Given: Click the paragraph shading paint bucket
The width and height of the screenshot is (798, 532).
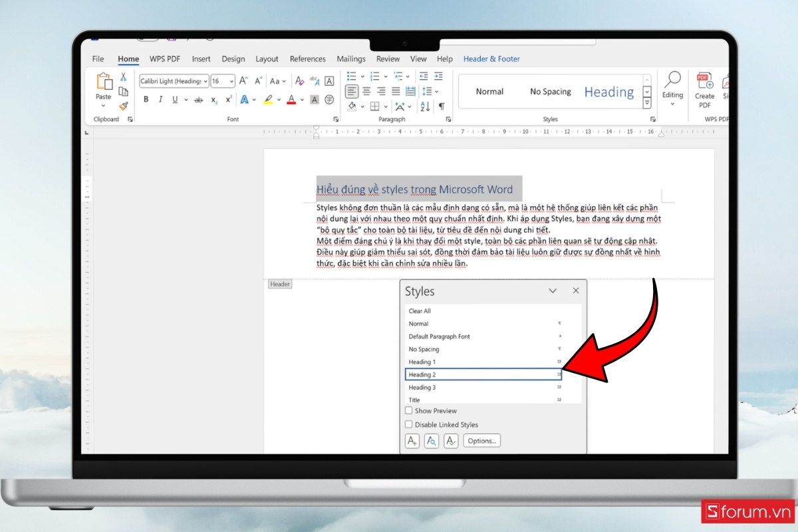Looking at the screenshot, I should tap(352, 106).
